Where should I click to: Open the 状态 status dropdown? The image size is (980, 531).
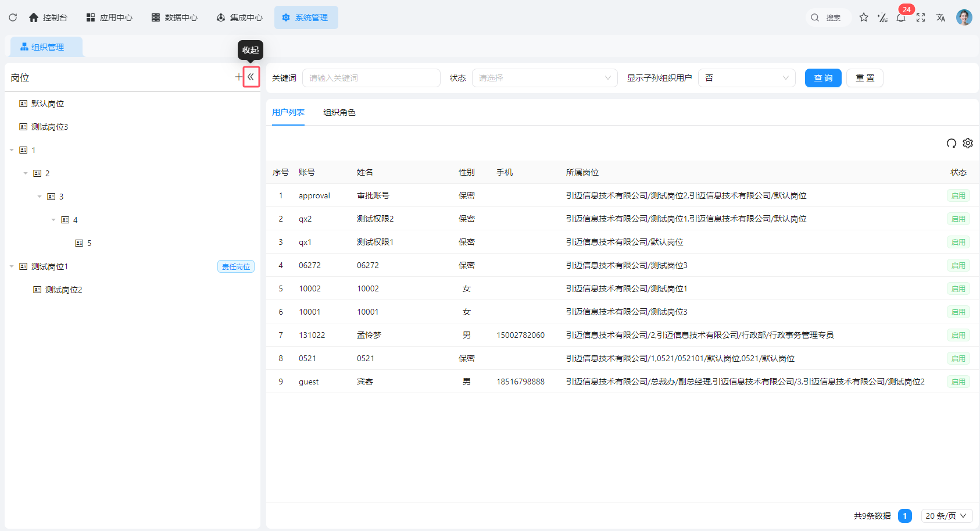point(544,78)
